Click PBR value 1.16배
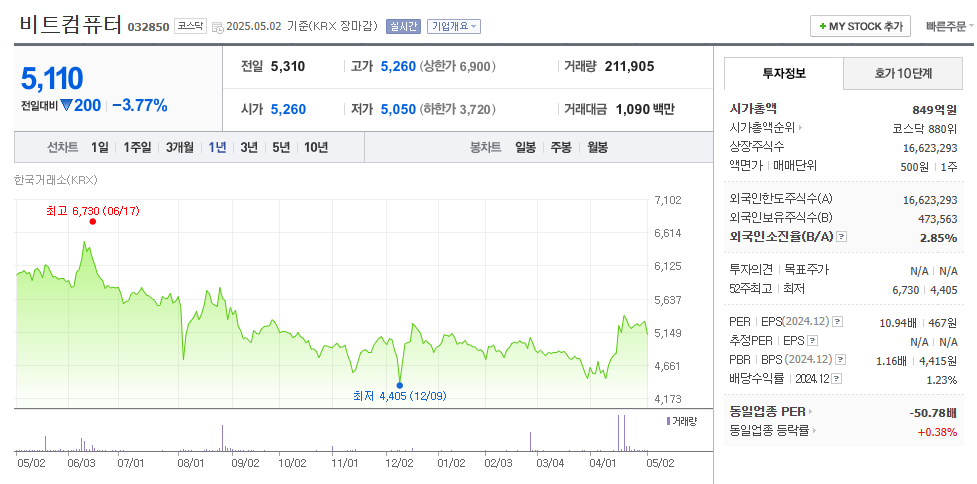Viewport: 977px width, 484px height. coord(890,360)
